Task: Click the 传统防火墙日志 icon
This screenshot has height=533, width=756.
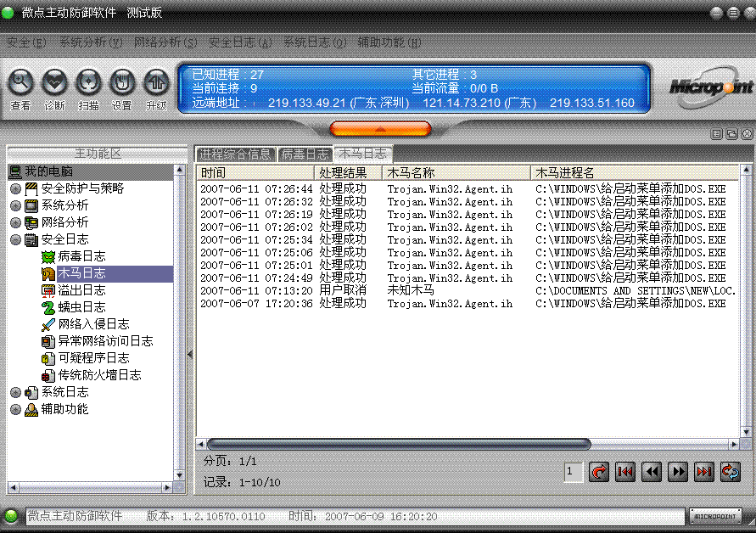Action: point(48,375)
